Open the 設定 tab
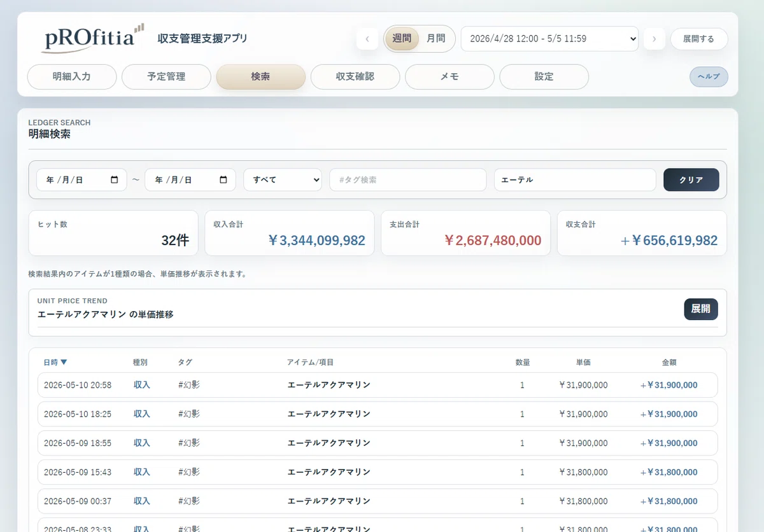 (x=544, y=76)
